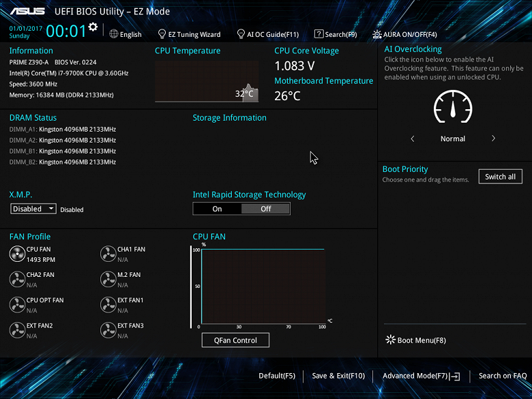Click the Speed: 3600 MHz text
Screen dimensions: 532x399
[x=33, y=84]
